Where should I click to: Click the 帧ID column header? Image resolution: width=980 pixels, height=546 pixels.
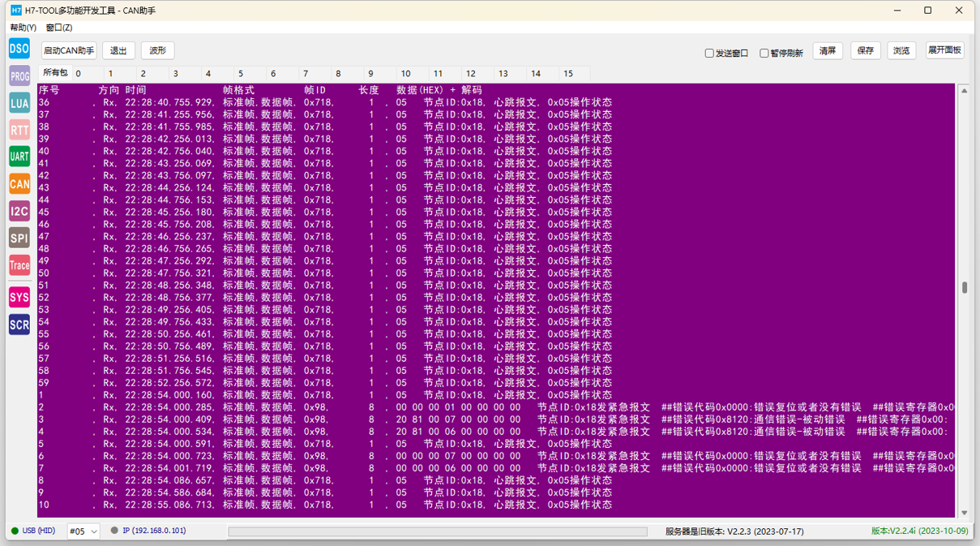coord(315,90)
